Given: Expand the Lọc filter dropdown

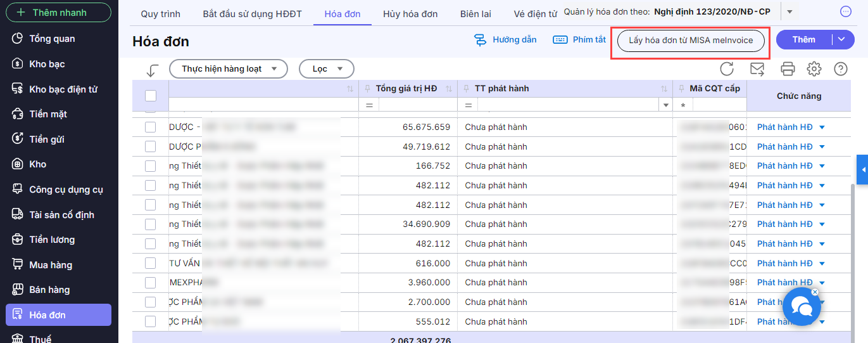Looking at the screenshot, I should pos(326,68).
